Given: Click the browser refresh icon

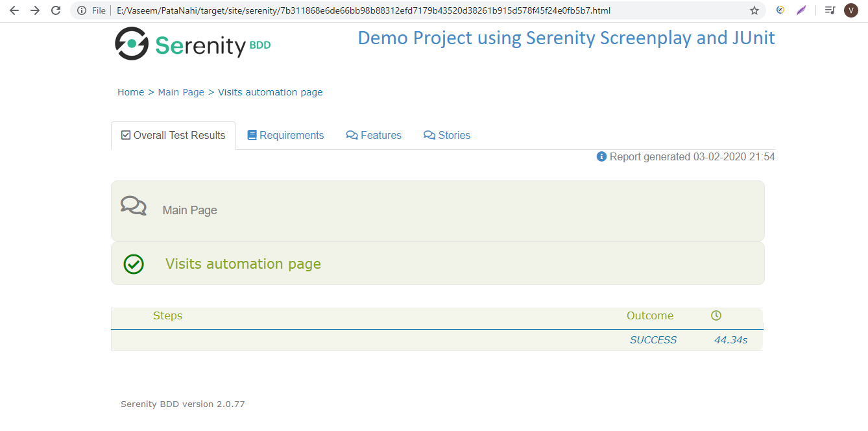Looking at the screenshot, I should (x=56, y=10).
